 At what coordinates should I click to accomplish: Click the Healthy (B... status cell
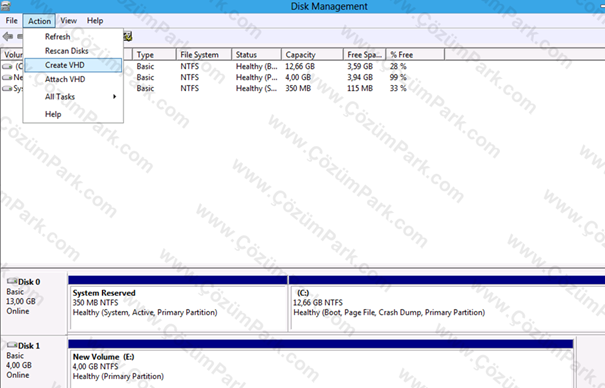click(257, 67)
